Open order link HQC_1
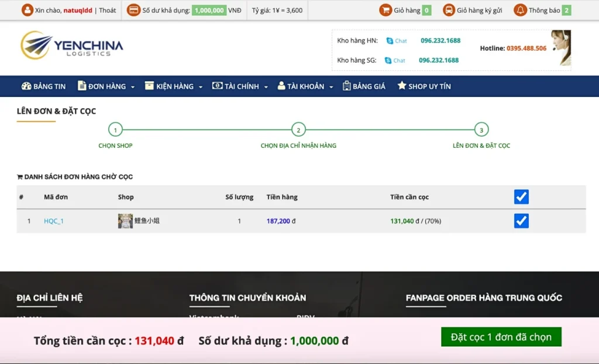The height and width of the screenshot is (364, 599). pos(54,221)
